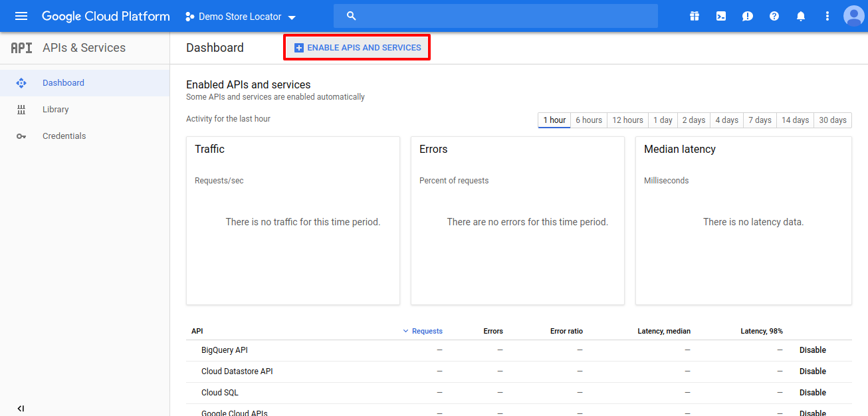The image size is (868, 416).
Task: Go to Credentials page
Action: coord(64,136)
